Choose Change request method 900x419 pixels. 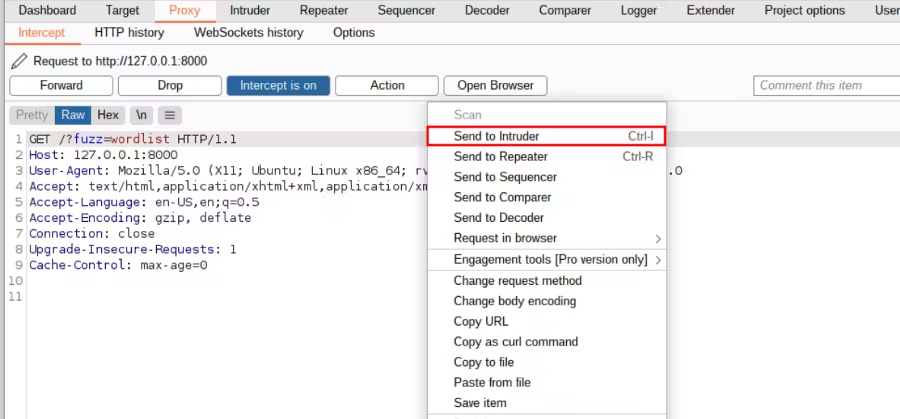coord(546,281)
